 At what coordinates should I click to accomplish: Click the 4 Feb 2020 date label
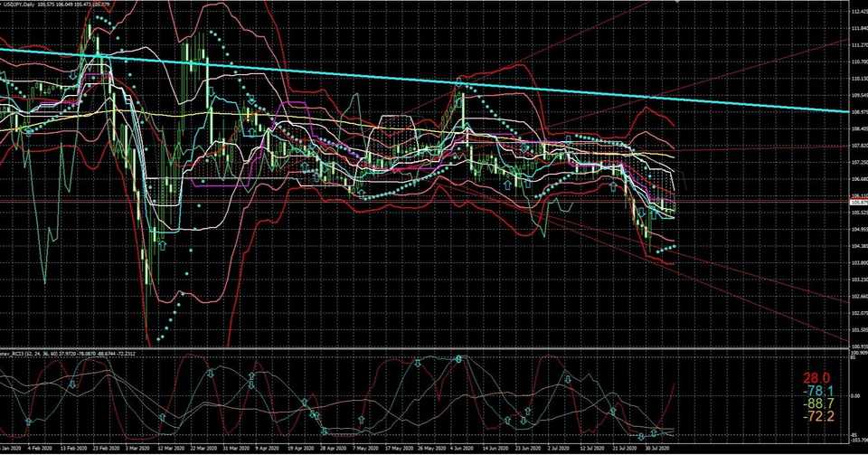coord(40,447)
